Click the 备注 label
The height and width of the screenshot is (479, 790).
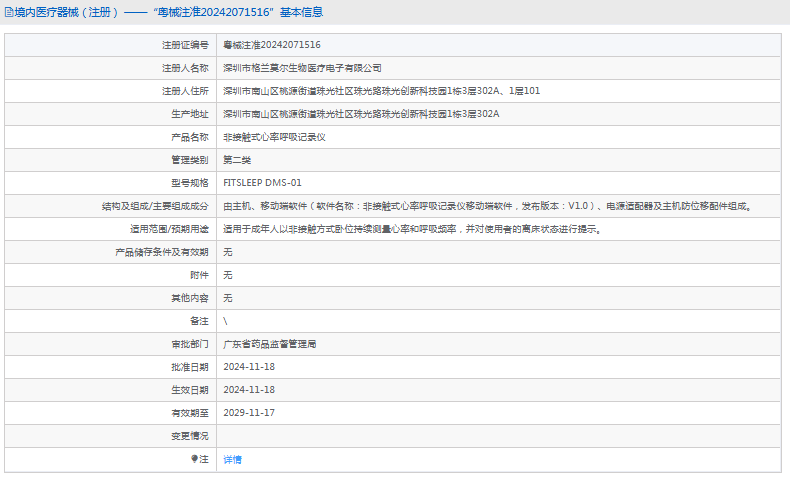pos(199,321)
